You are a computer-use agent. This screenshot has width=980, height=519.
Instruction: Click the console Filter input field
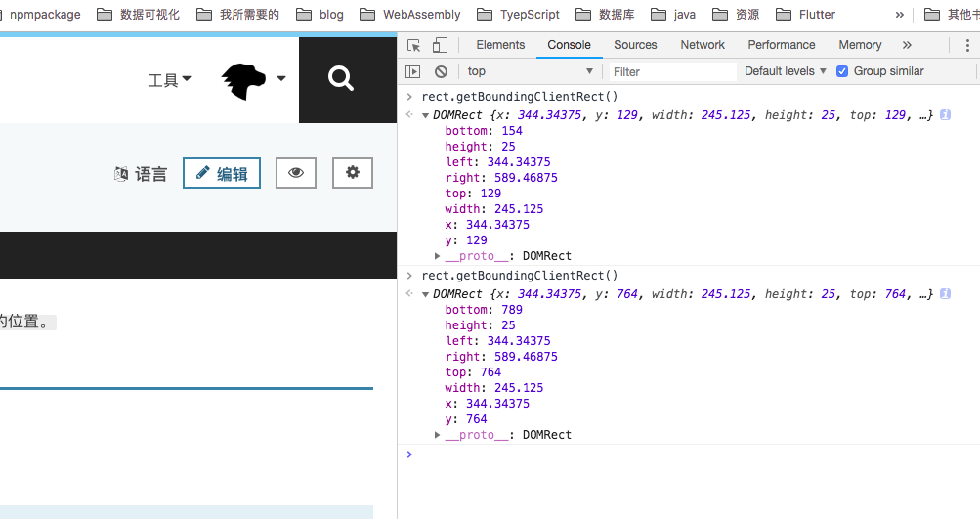point(672,72)
